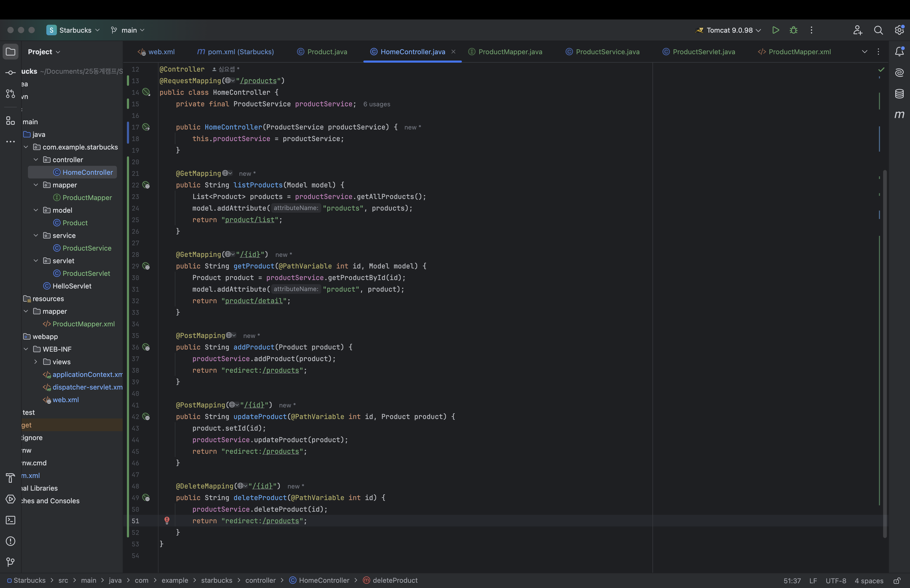Open the Commit tool window
910x588 pixels.
11,73
